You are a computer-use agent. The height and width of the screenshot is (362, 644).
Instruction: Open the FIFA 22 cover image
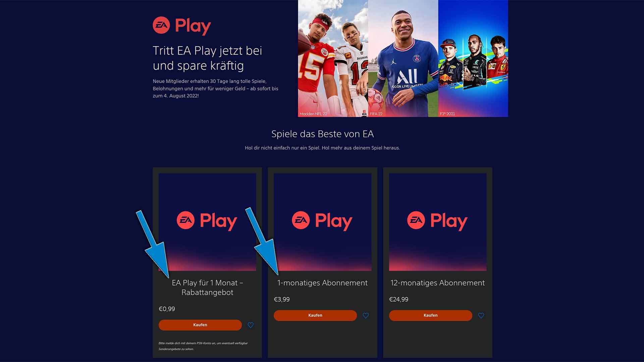click(403, 58)
